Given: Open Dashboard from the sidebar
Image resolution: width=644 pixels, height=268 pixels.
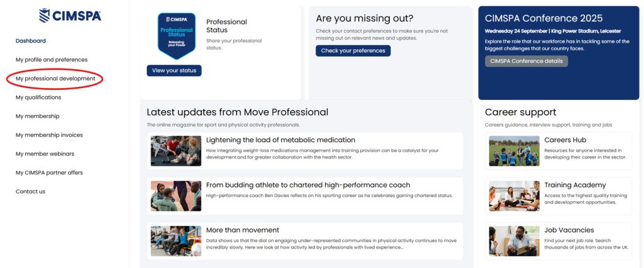Looking at the screenshot, I should tap(31, 41).
